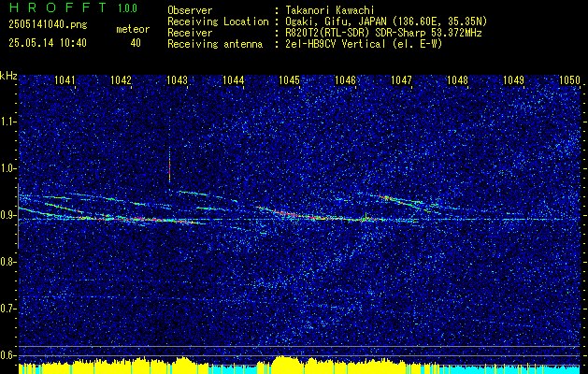
Task: Click the file name 2505141040.png
Action: 48,24
